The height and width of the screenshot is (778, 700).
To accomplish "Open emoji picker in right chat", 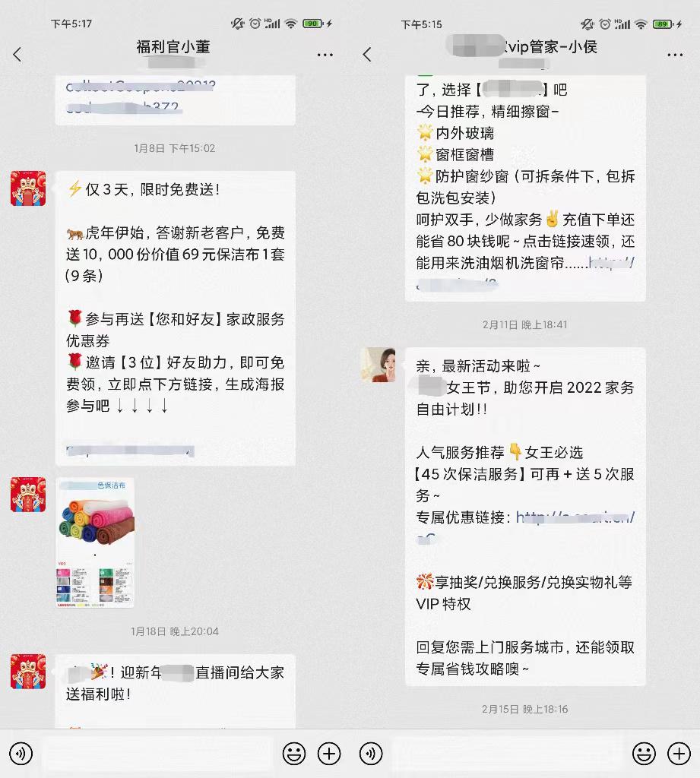I will pyautogui.click(x=644, y=754).
